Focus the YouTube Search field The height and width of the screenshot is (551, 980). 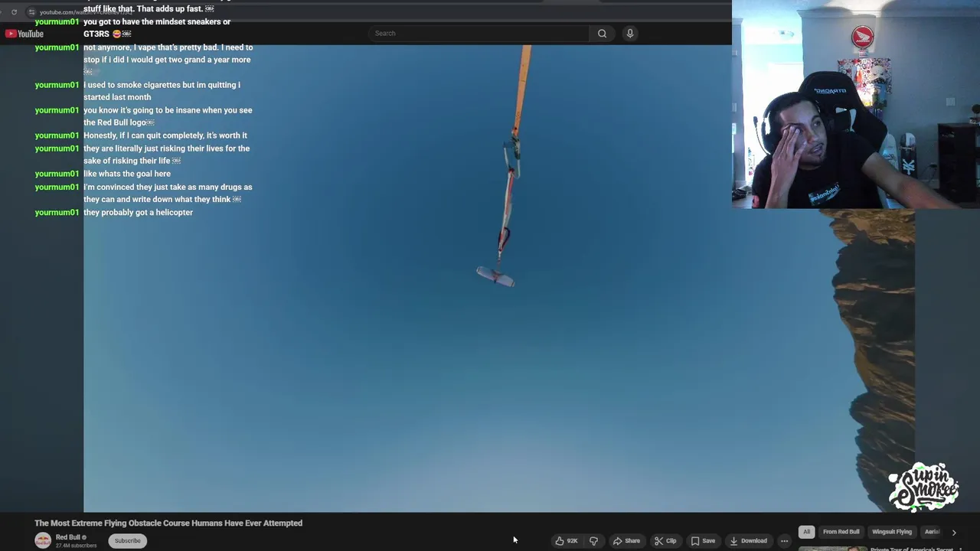pos(479,34)
